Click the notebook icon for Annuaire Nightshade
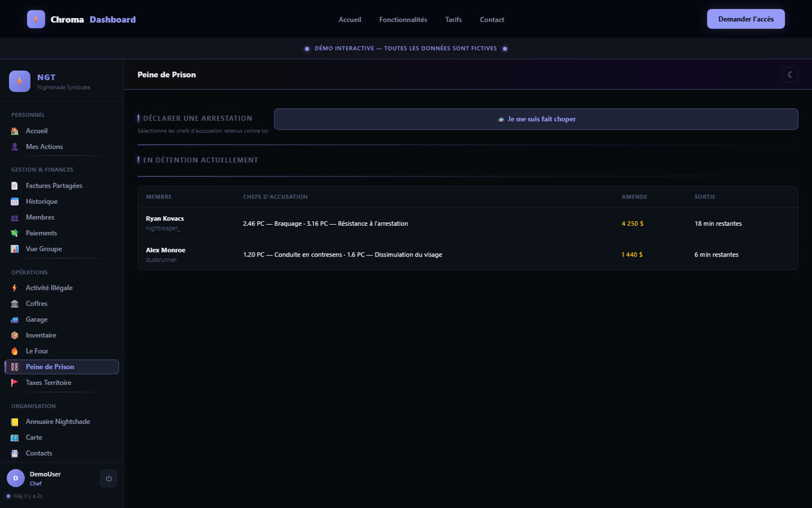This screenshot has width=812, height=508. [x=14, y=422]
